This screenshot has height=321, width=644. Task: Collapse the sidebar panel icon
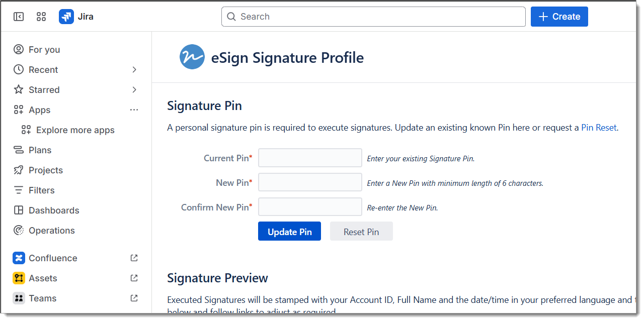click(x=19, y=17)
